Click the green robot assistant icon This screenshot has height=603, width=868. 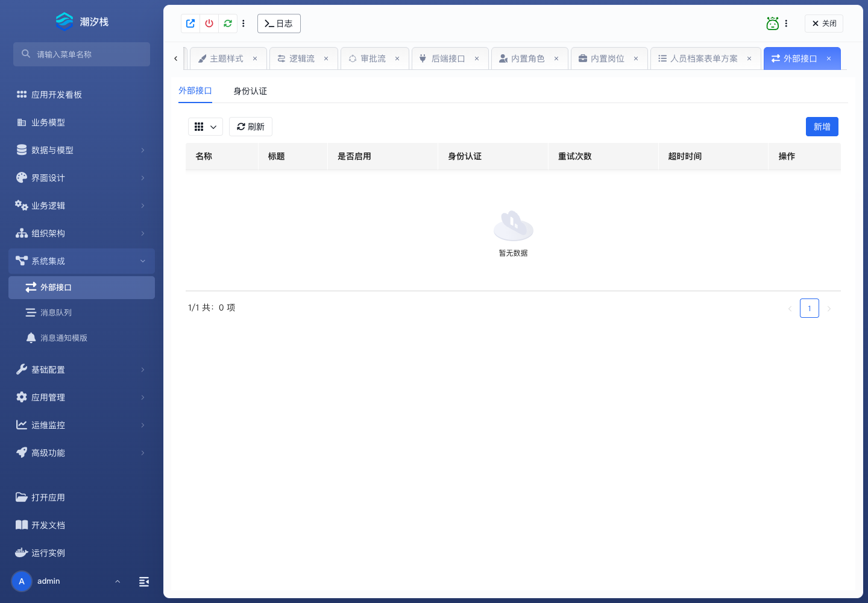pos(773,24)
